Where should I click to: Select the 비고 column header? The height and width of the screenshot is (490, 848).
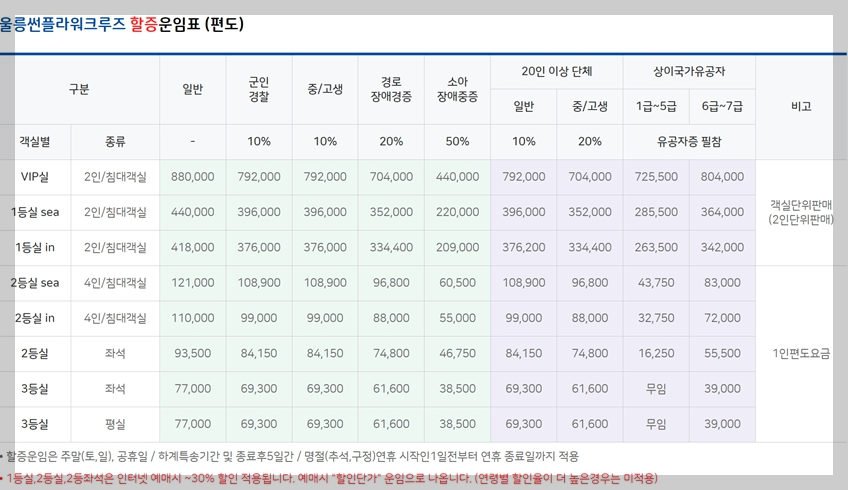(x=801, y=107)
